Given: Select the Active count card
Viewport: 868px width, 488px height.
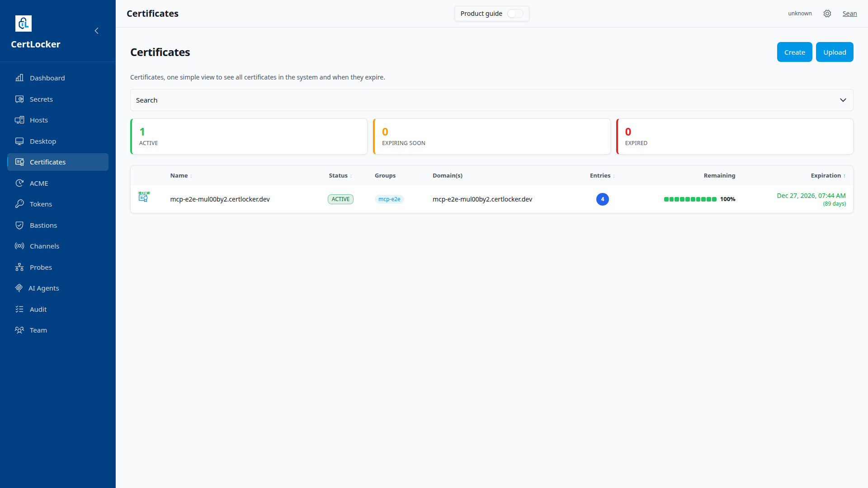Looking at the screenshot, I should coord(249,136).
